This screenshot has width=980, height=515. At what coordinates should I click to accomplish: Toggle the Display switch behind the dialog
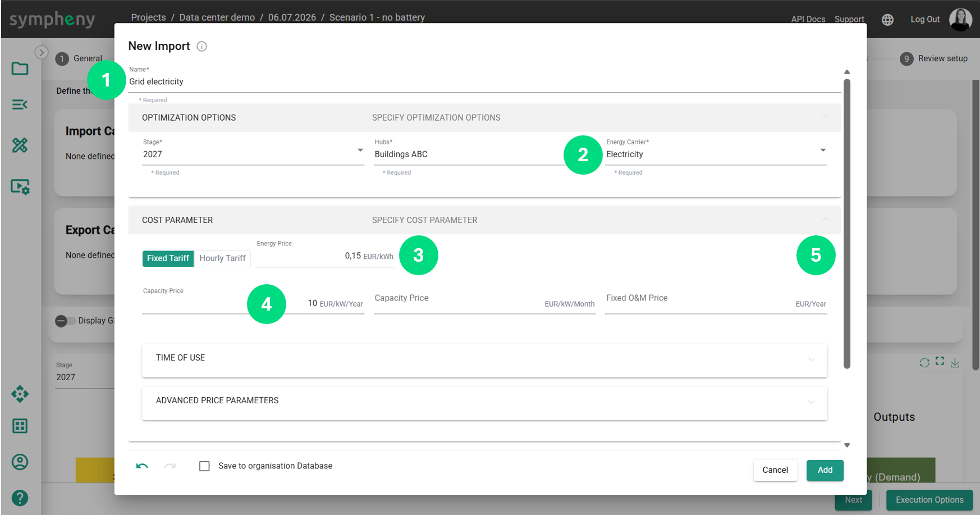[x=65, y=321]
